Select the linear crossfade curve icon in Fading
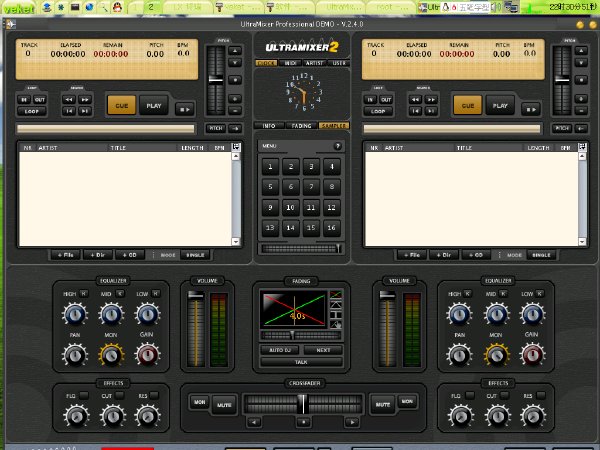600x450 pixels. tap(336, 294)
